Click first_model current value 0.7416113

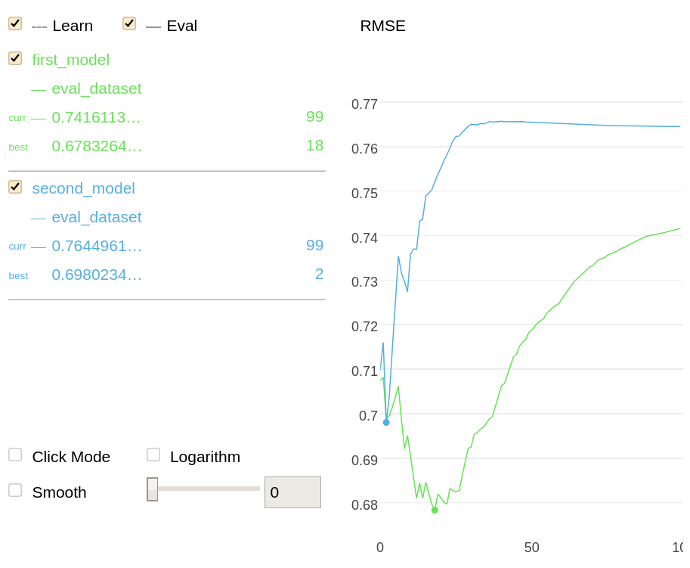tap(96, 118)
